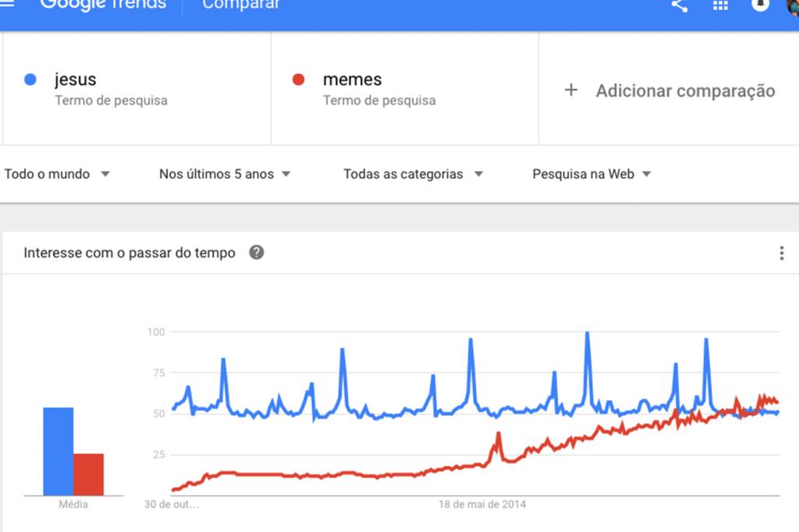
Task: Edit the memes search term field
Action: (405, 89)
